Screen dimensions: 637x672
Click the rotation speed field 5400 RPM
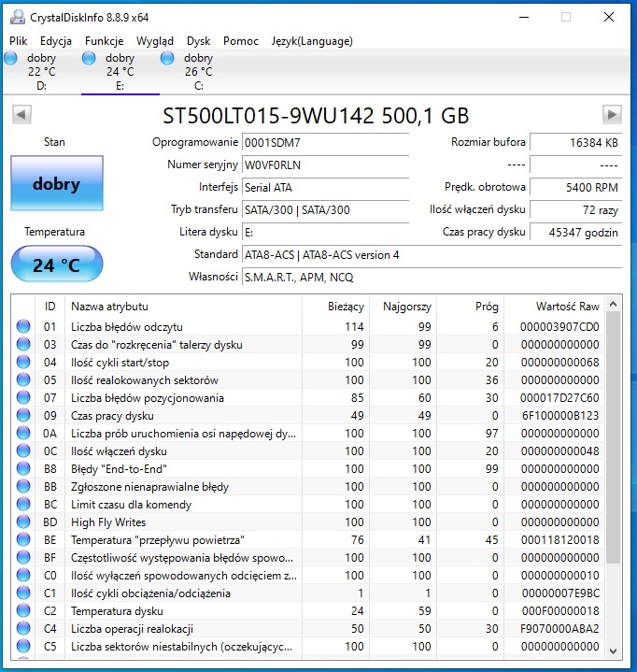click(x=575, y=187)
